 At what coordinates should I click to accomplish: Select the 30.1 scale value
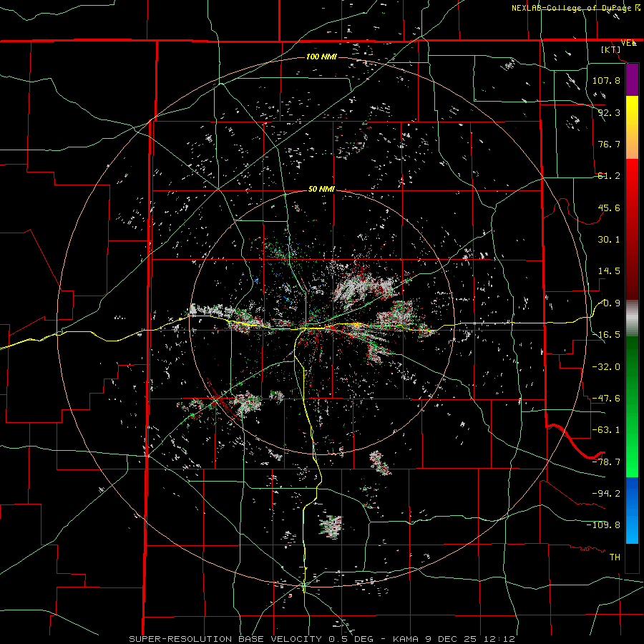coord(609,240)
